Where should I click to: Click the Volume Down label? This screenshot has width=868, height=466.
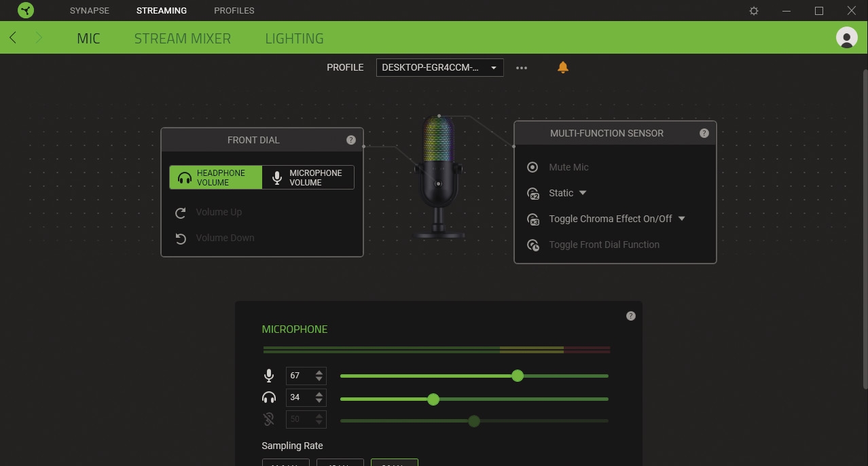225,238
